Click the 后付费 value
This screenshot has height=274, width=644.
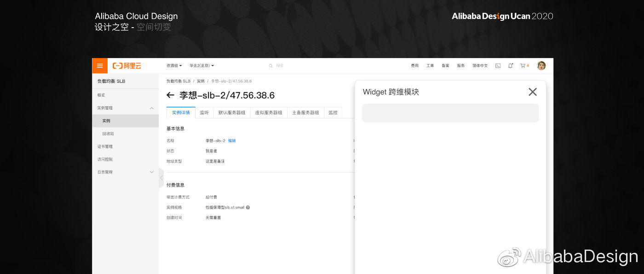click(211, 197)
